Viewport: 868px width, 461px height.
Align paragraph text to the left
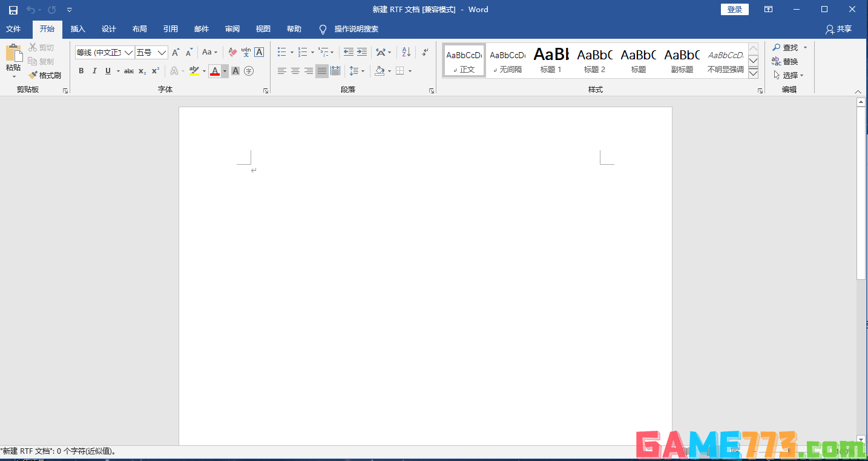click(282, 71)
